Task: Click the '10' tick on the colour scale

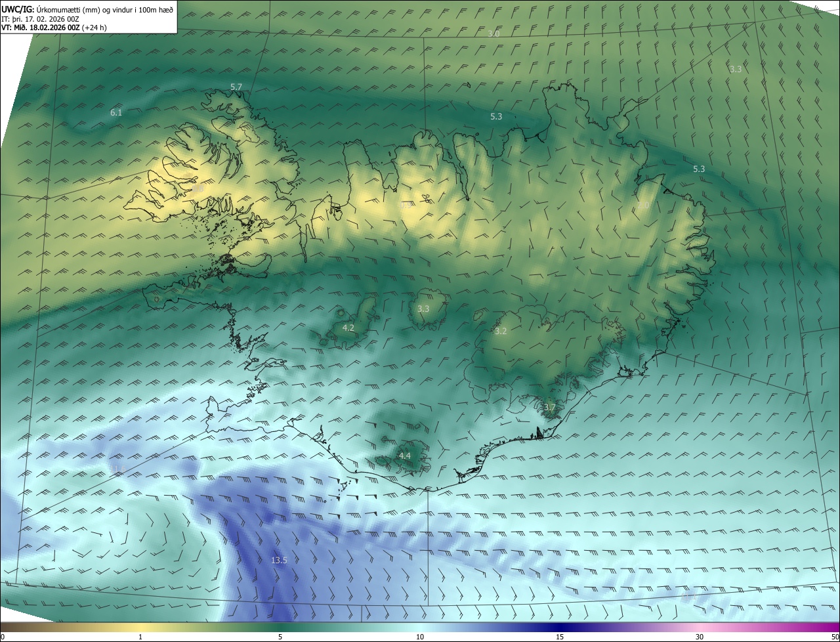Action: (420, 637)
